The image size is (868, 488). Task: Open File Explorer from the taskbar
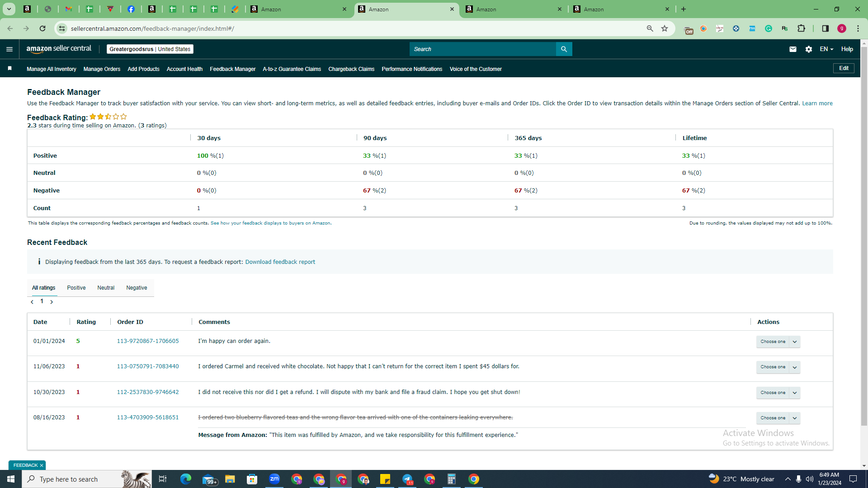[x=230, y=479]
